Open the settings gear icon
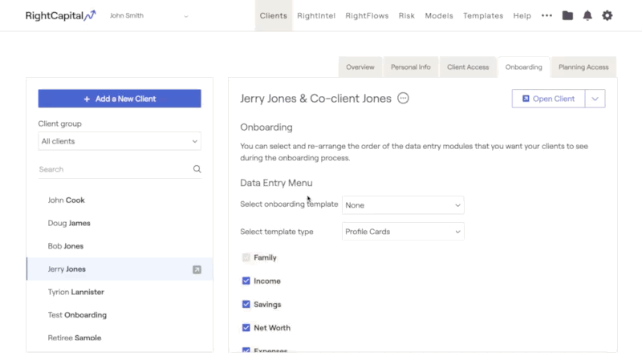The height and width of the screenshot is (364, 642). tap(607, 15)
